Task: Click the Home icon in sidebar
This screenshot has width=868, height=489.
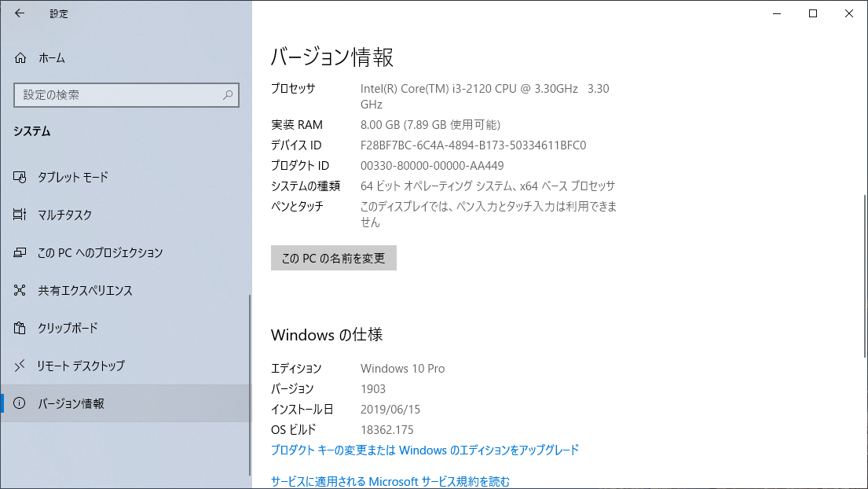Action: (x=20, y=58)
